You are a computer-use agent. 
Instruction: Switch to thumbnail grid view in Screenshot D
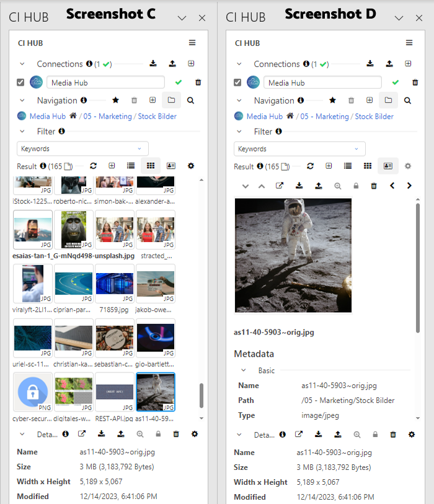(x=368, y=166)
